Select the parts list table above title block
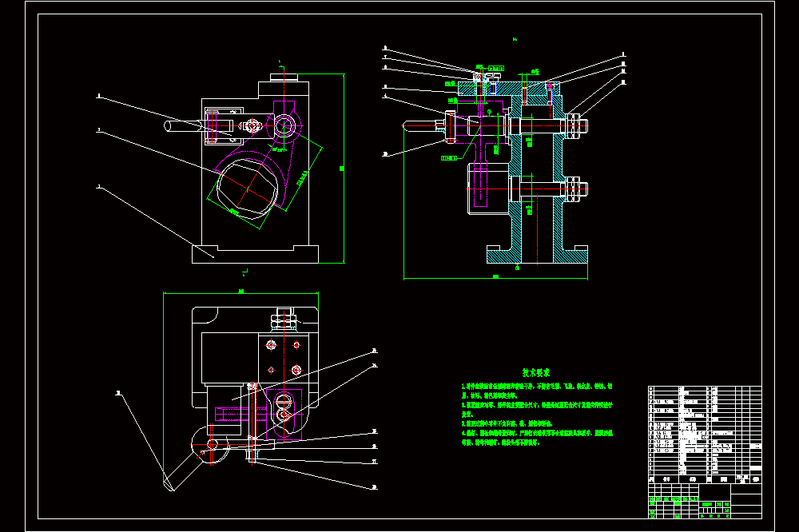Viewport: 799px width, 532px height. pyautogui.click(x=705, y=435)
